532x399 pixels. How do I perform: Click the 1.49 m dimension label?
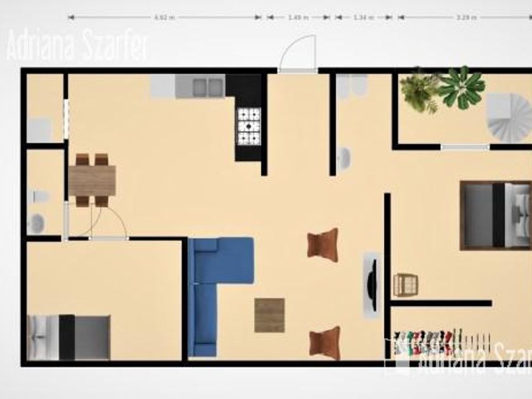[298, 18]
